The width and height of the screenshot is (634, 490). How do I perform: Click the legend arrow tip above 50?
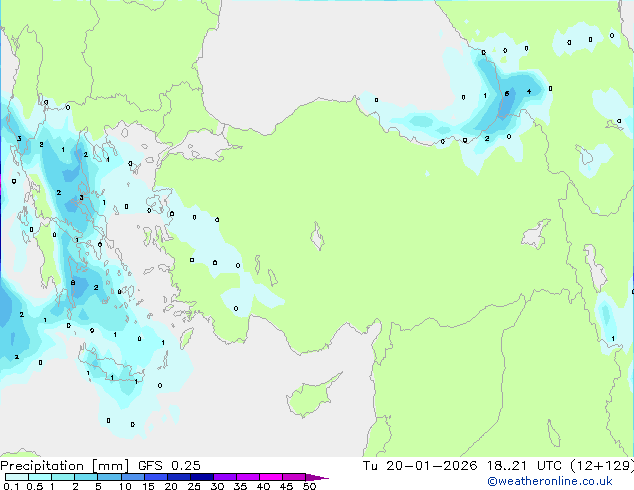coord(317,478)
